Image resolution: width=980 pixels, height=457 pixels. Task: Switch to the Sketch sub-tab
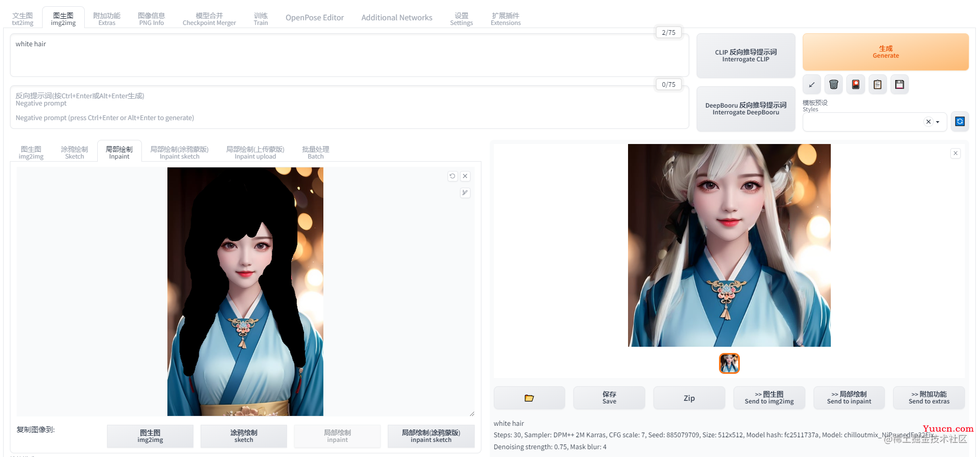pyautogui.click(x=74, y=152)
